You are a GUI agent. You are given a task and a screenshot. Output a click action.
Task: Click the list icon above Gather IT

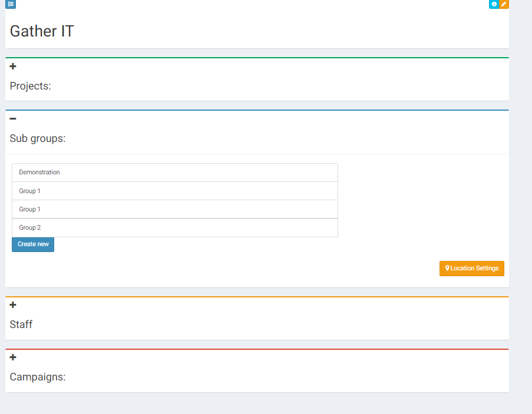(11, 4)
